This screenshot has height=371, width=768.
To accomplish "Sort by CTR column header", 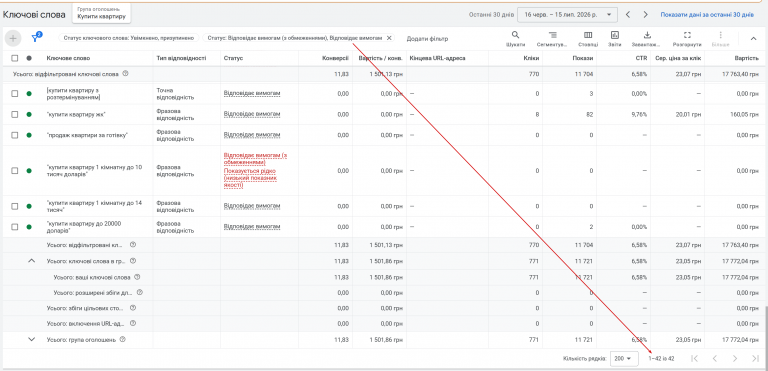I will coord(642,58).
